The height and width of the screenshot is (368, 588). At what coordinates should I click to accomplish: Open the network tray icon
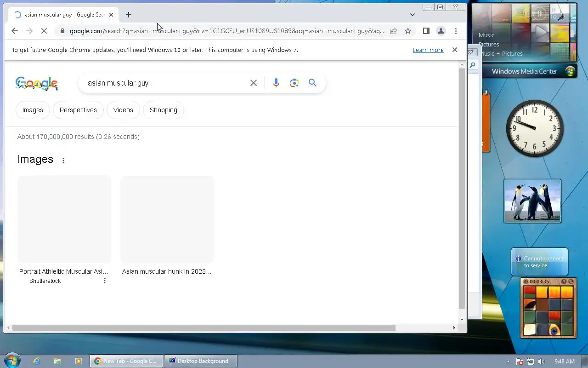(531, 362)
